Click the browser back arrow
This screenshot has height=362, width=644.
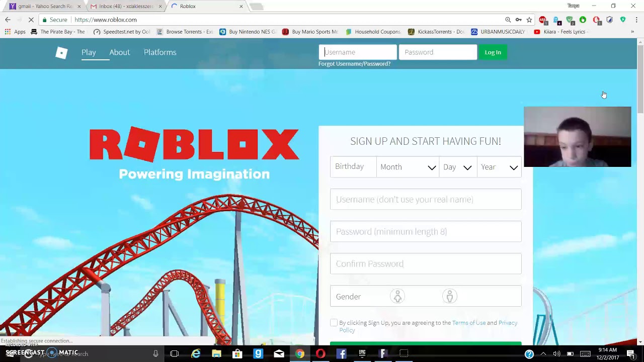click(x=8, y=20)
